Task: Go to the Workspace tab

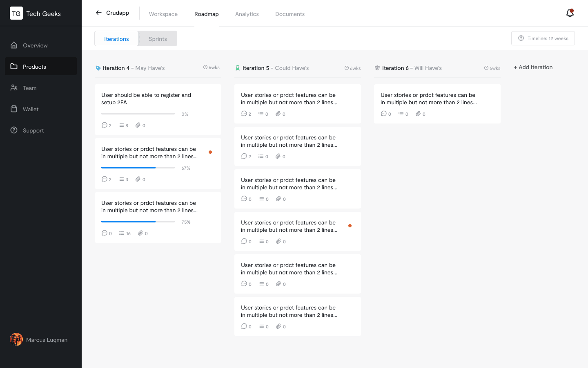Action: coord(163,14)
